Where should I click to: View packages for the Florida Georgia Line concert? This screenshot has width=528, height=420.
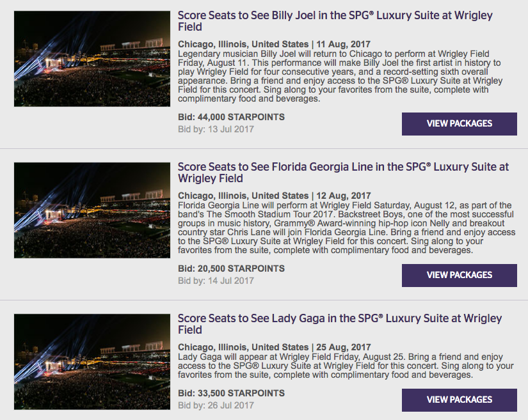click(x=459, y=276)
